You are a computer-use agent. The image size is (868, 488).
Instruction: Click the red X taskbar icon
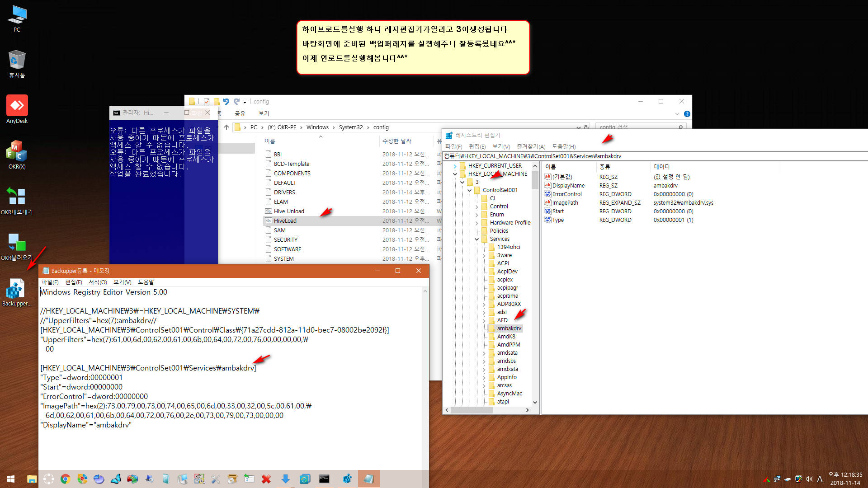pos(266,479)
